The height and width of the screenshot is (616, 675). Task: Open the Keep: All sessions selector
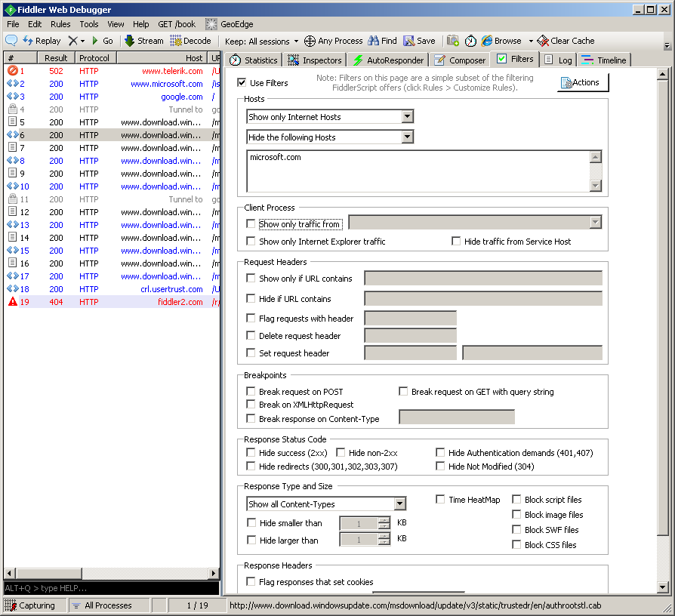(261, 41)
